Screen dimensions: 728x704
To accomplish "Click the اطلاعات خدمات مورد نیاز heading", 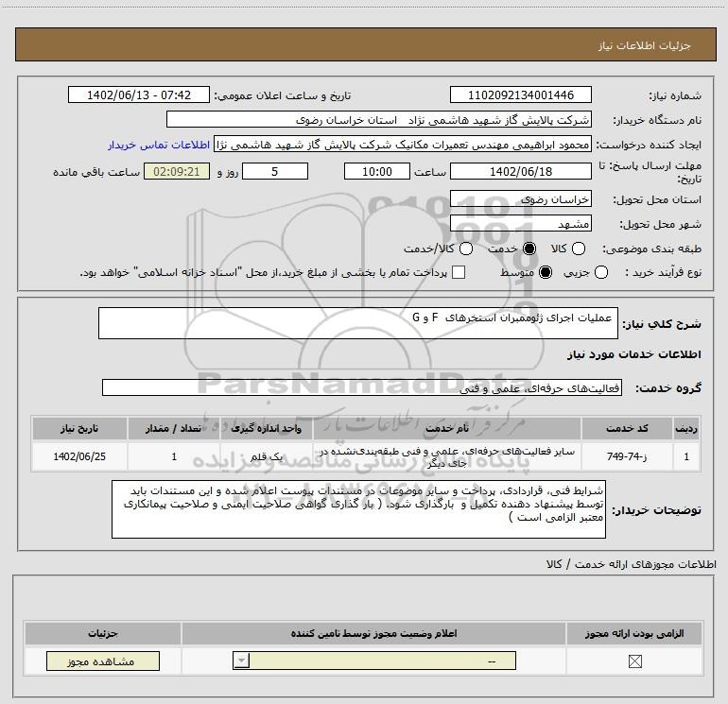I will point(633,354).
